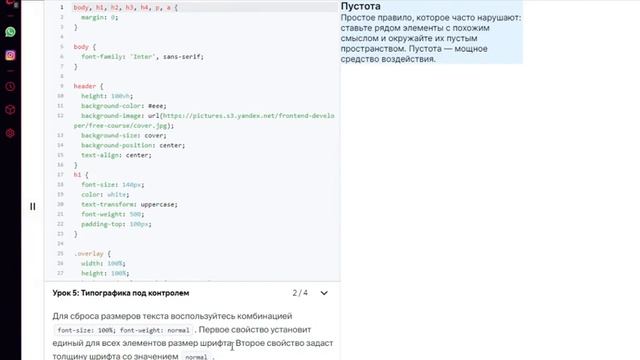
Task: Click the preview paragraph starting 'Простое правило'
Action: coord(431,38)
